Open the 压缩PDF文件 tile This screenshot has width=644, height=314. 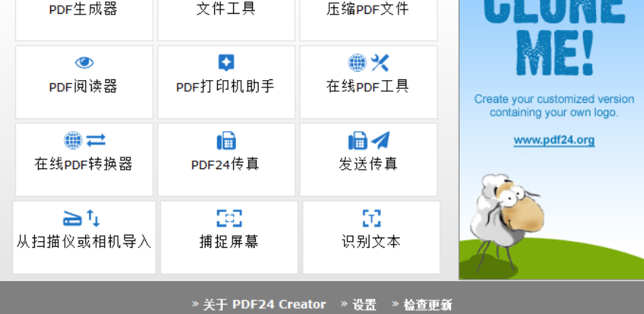pyautogui.click(x=369, y=20)
